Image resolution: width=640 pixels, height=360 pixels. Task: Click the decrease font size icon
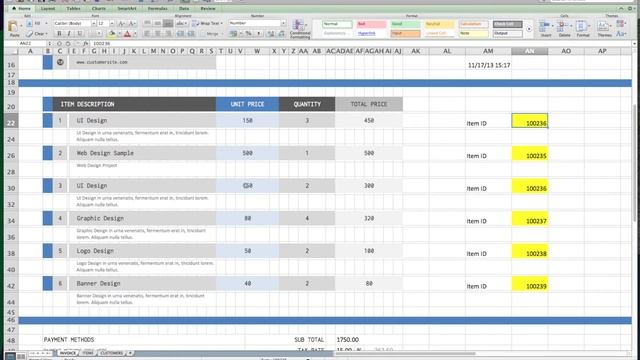coord(132,24)
